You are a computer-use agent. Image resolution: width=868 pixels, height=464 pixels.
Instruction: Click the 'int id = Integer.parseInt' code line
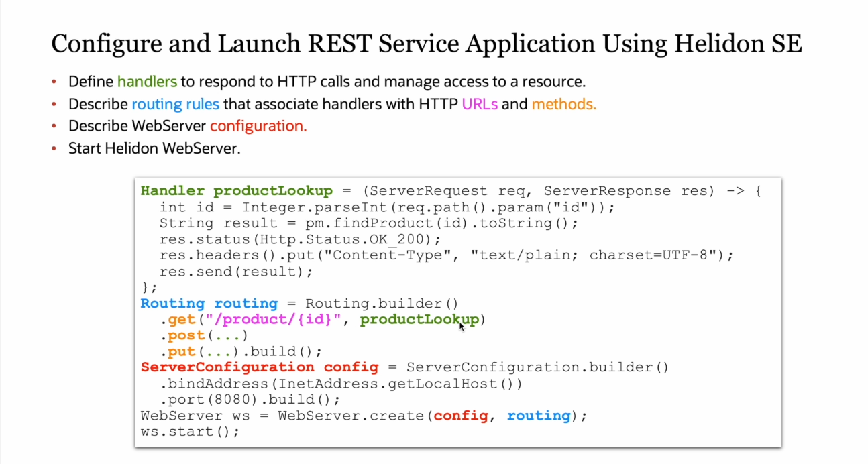tap(387, 207)
